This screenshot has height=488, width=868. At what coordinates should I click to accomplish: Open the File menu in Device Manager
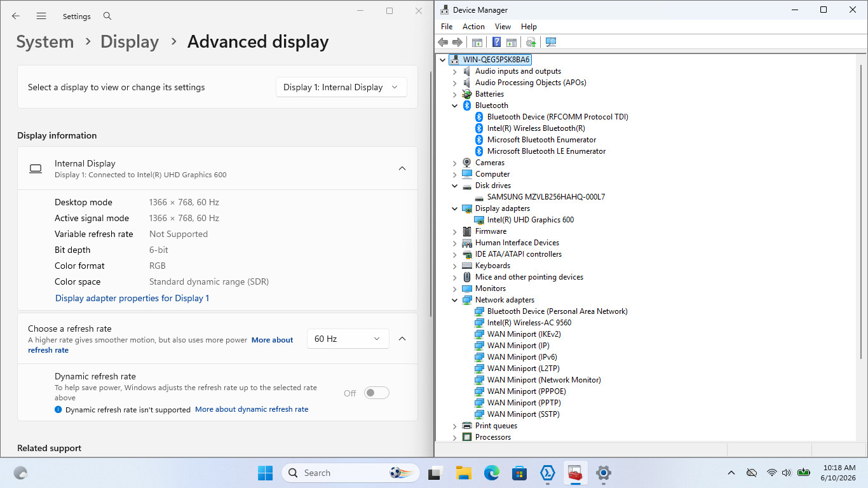point(447,27)
